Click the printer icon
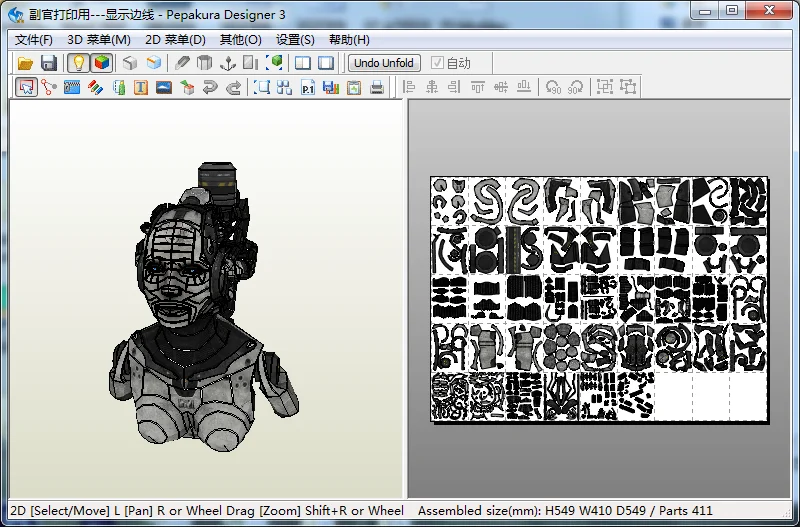Screen dimensions: 800x527 point(377,87)
